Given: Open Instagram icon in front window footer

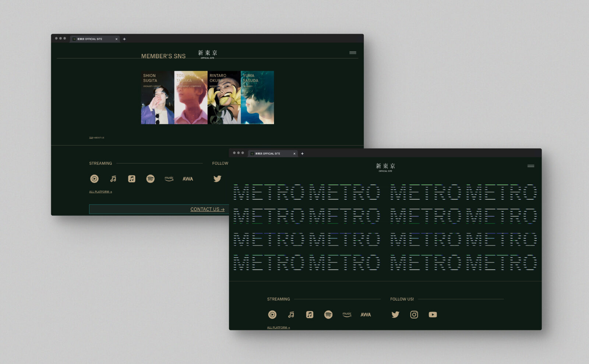Looking at the screenshot, I should click(x=414, y=315).
